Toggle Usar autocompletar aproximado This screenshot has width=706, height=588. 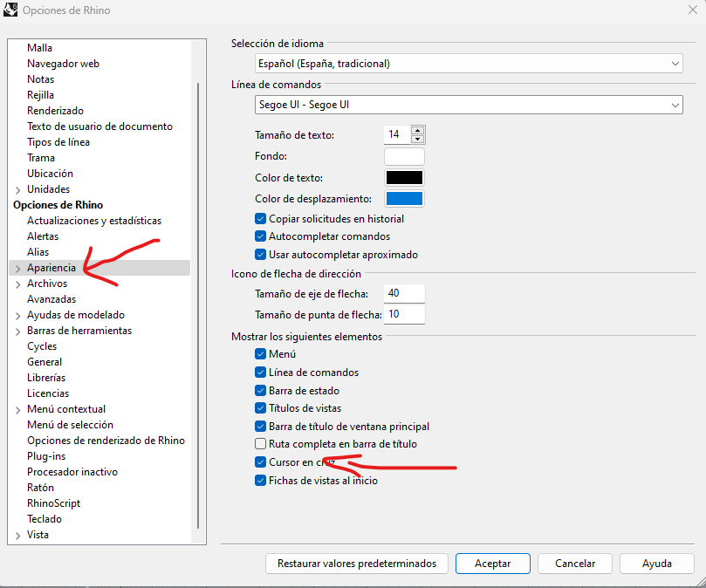pos(260,255)
